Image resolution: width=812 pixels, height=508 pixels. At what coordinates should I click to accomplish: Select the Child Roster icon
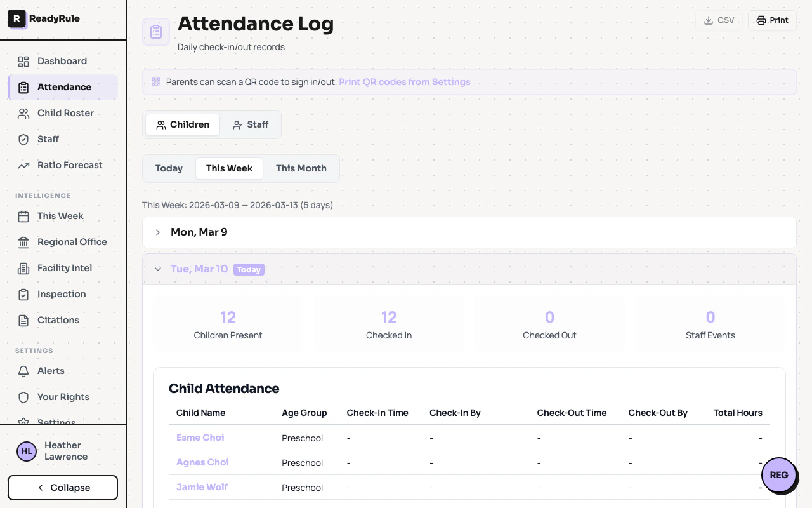23,113
